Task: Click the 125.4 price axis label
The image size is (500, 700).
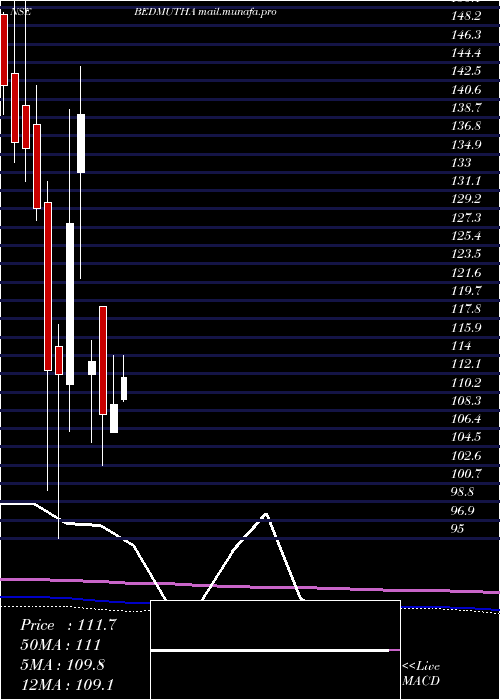Action: pyautogui.click(x=466, y=236)
